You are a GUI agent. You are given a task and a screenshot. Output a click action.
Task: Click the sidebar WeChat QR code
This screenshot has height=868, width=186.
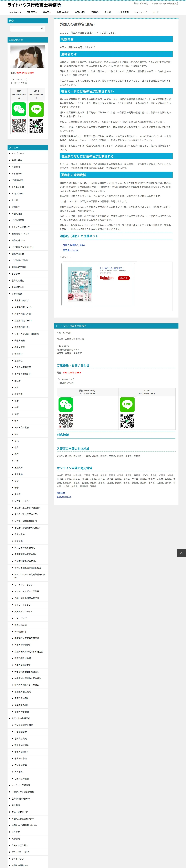click(x=19, y=126)
